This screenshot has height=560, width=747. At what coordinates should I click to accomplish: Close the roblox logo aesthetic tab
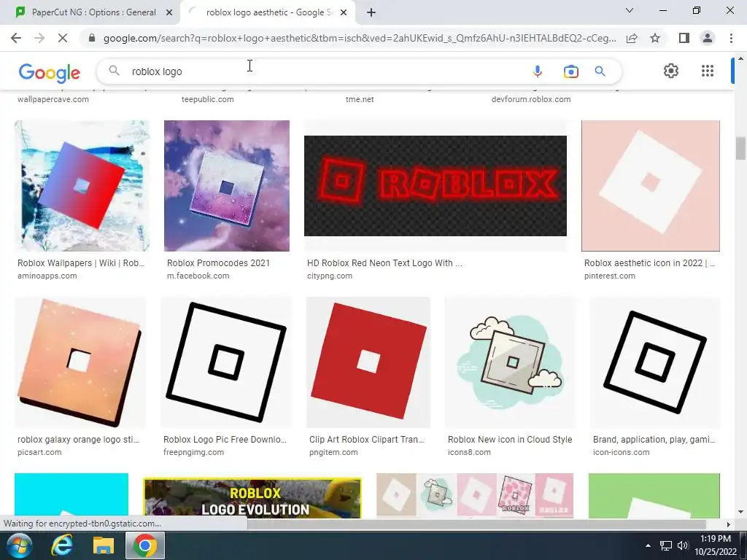pos(344,12)
